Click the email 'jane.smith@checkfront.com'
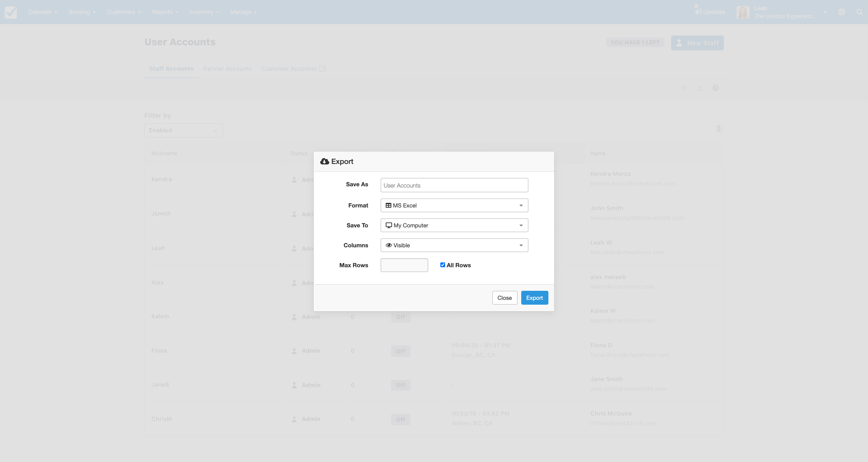Screen dimensions: 868x462 pyautogui.click(x=628, y=389)
